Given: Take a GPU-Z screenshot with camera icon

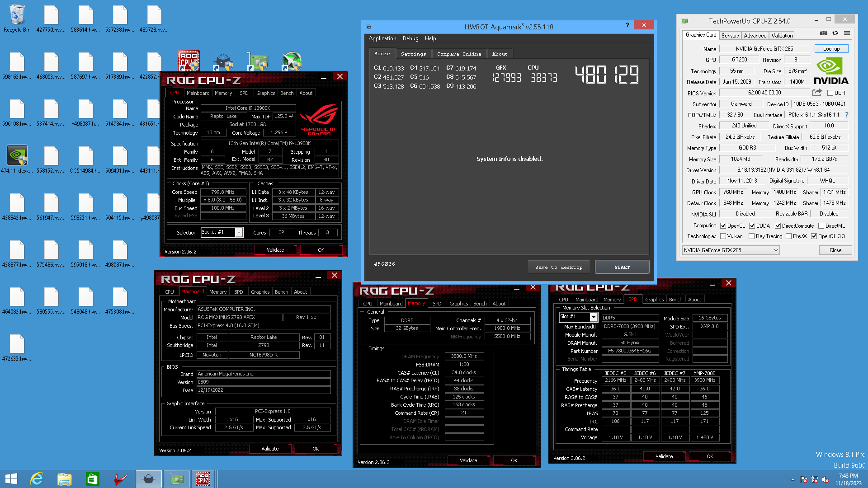Looking at the screenshot, I should pos(824,33).
